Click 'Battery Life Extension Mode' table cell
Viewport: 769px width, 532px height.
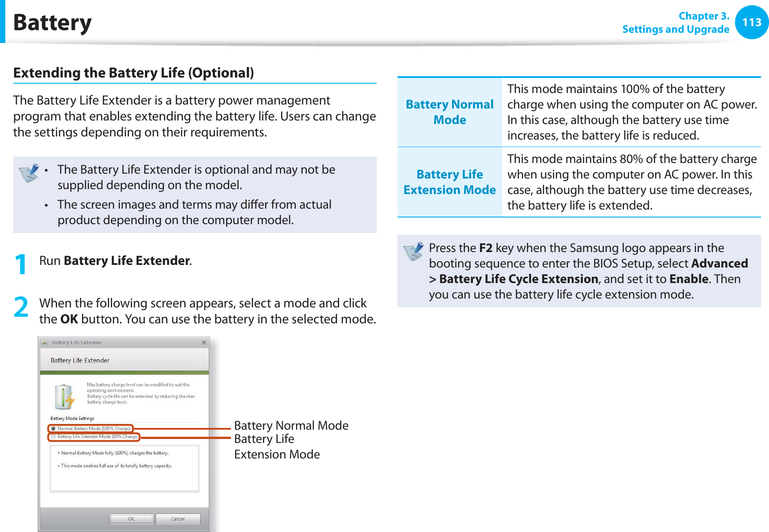click(x=449, y=182)
